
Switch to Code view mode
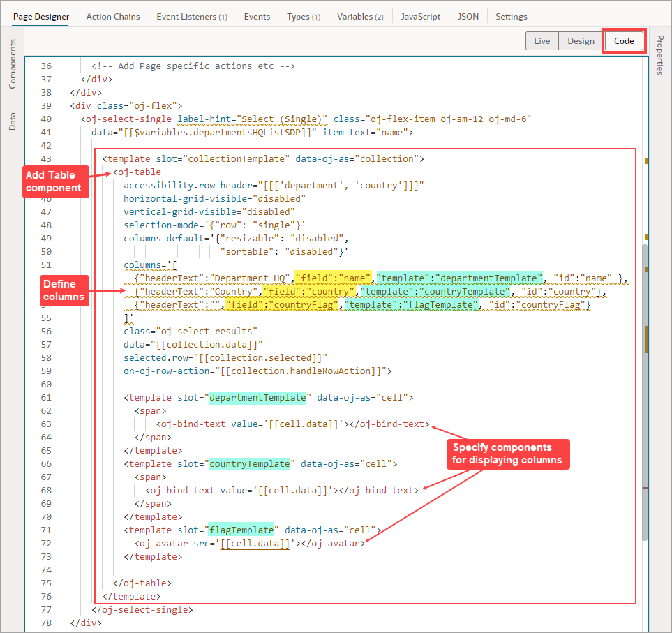point(623,40)
